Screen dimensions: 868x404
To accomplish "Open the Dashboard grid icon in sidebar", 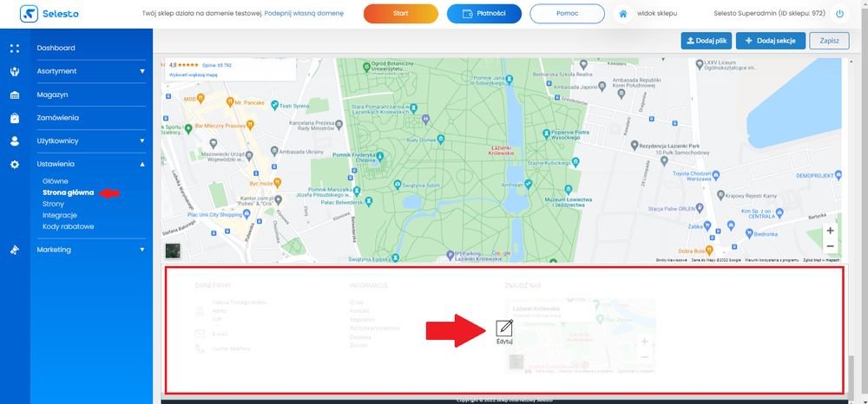I will point(15,48).
